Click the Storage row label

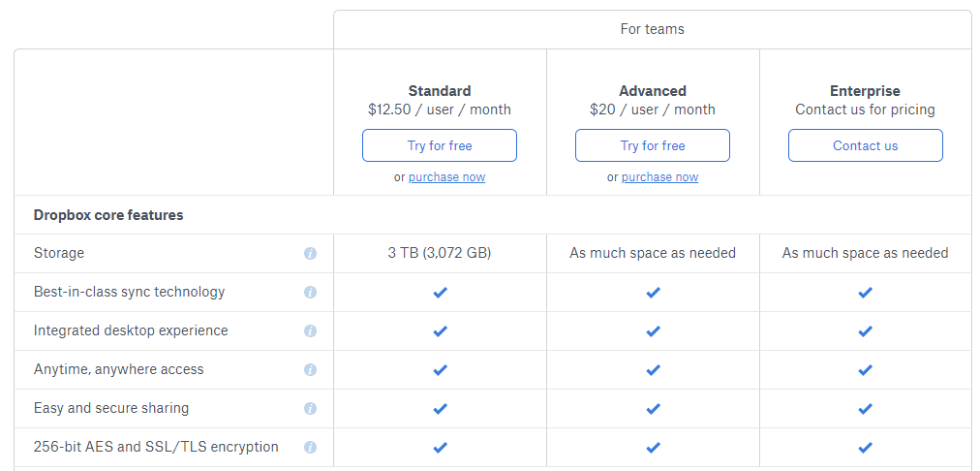(59, 253)
